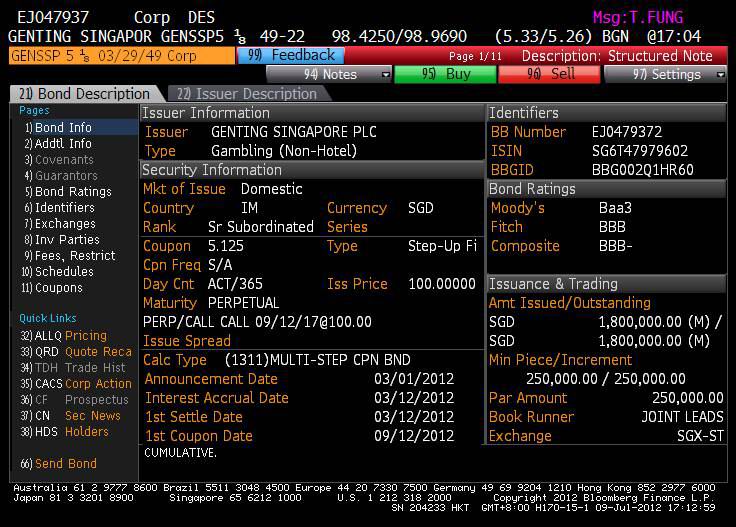
Task: Expand the Settings dropdown arrow
Action: 721,75
